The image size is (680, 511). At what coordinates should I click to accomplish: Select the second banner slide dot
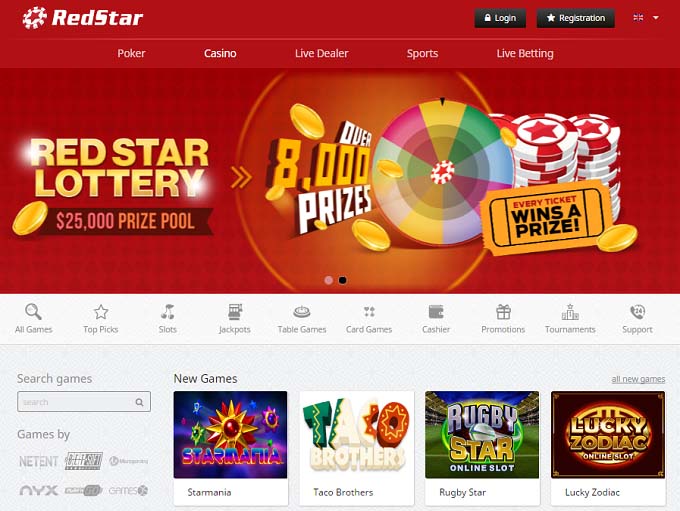click(343, 280)
